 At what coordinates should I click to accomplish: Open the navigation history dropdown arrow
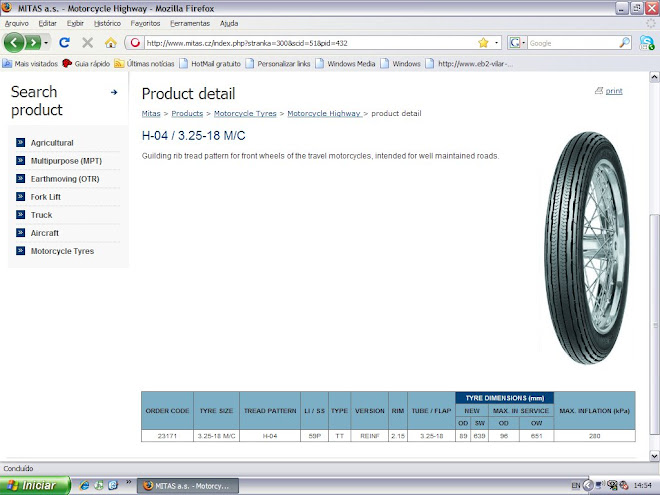click(46, 43)
